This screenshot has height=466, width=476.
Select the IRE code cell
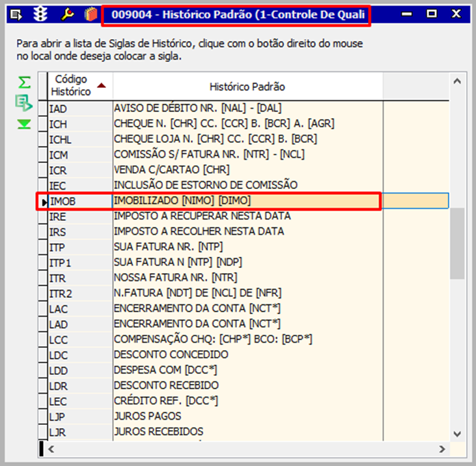[80, 216]
